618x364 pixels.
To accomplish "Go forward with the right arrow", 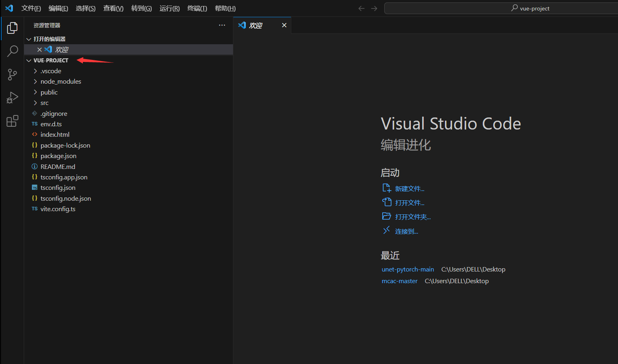I will pos(374,8).
